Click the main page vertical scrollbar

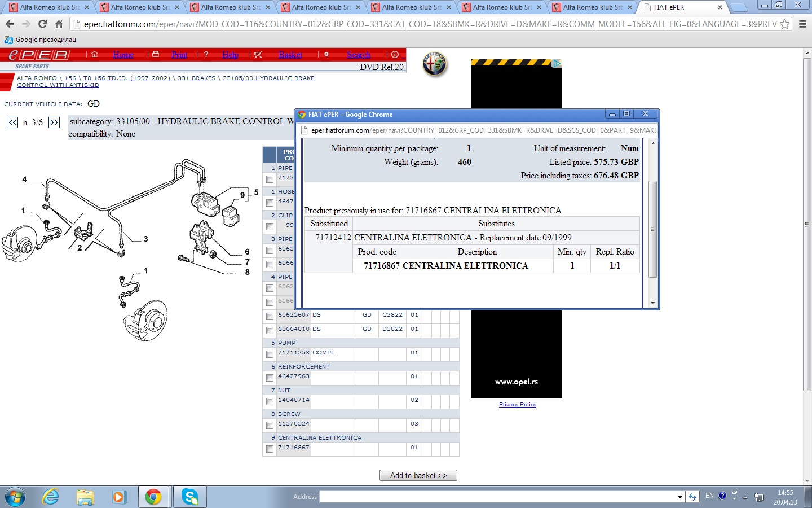coord(807,224)
